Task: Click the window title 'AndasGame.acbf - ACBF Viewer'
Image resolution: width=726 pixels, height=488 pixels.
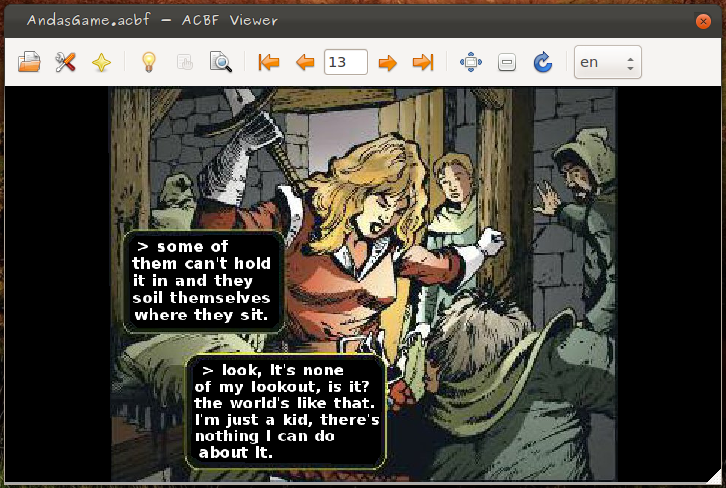Action: click(152, 20)
